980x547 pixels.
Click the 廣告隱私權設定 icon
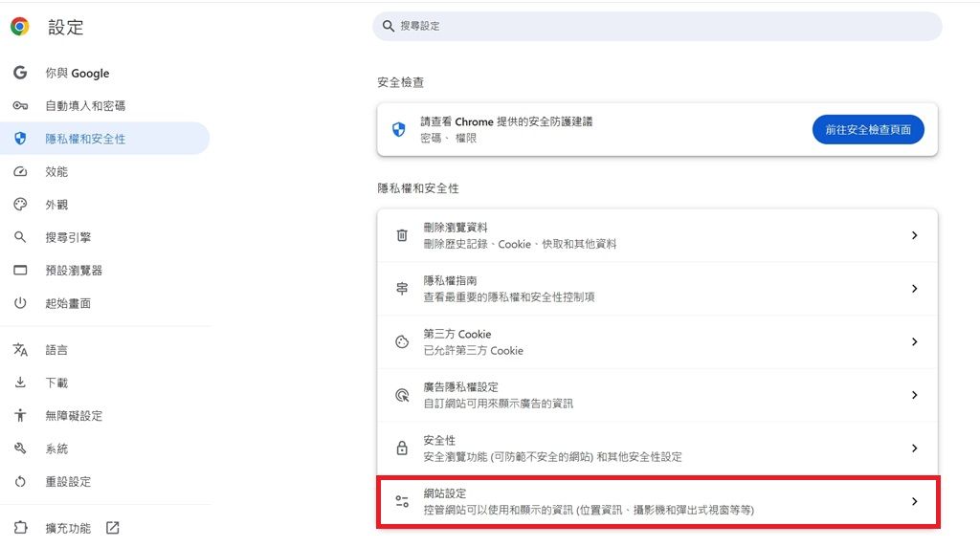click(402, 395)
